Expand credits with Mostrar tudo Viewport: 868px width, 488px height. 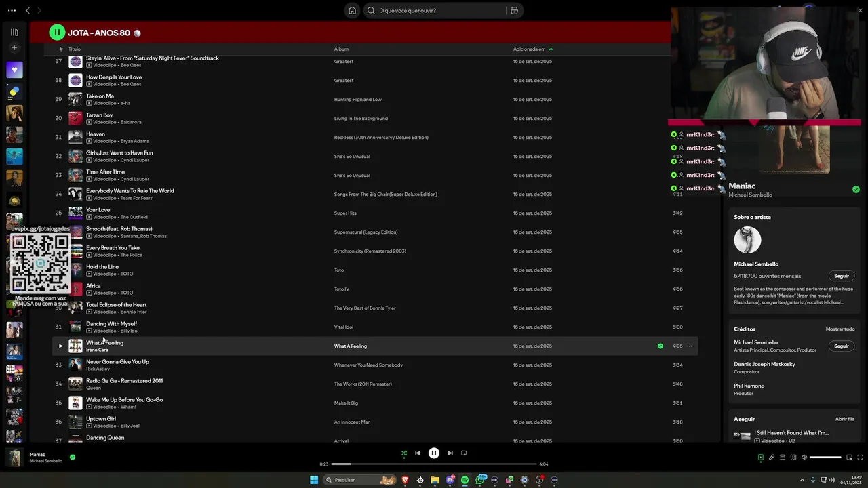(x=840, y=329)
